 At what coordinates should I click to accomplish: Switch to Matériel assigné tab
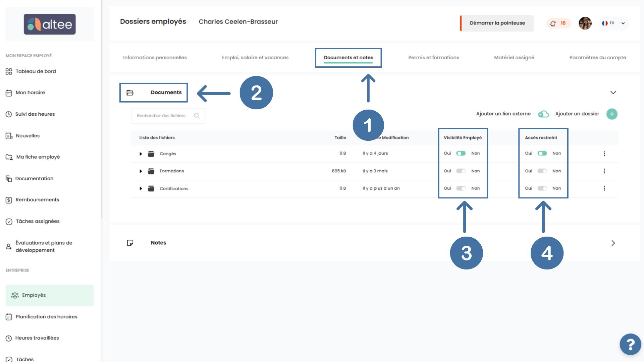pyautogui.click(x=514, y=58)
